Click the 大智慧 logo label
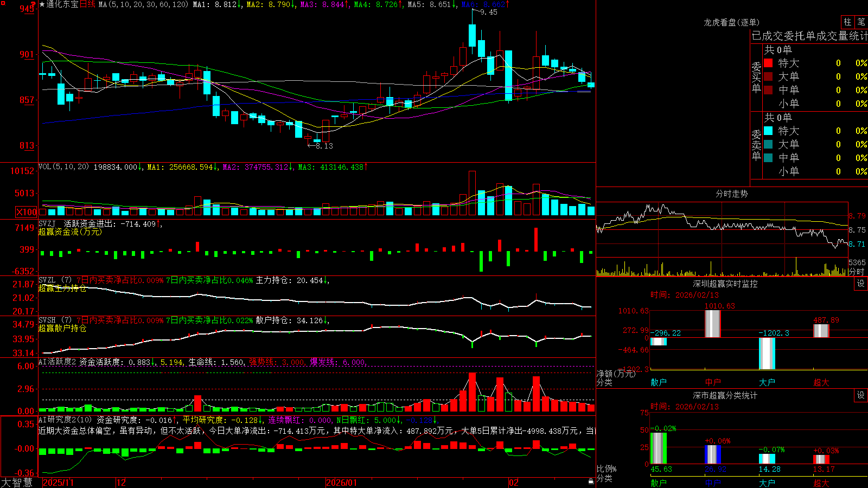The image size is (868, 488). click(x=17, y=483)
